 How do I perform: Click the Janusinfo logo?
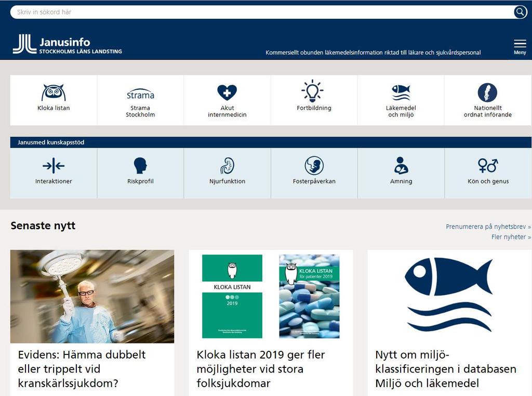[67, 44]
